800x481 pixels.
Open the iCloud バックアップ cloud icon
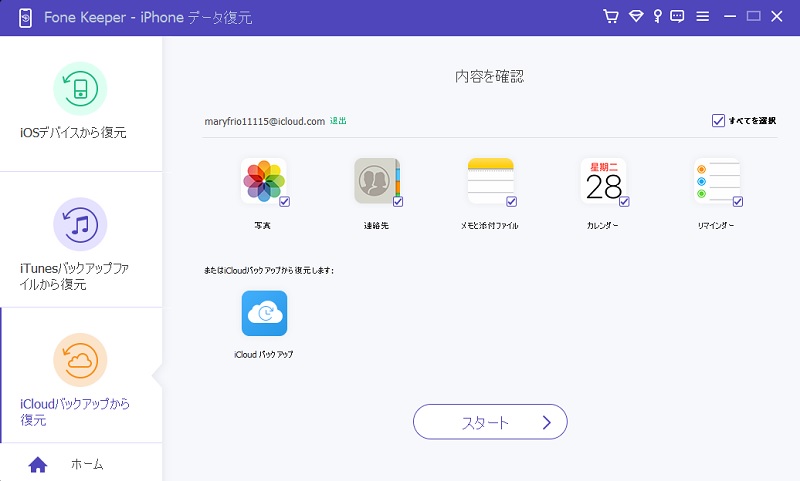click(x=264, y=313)
